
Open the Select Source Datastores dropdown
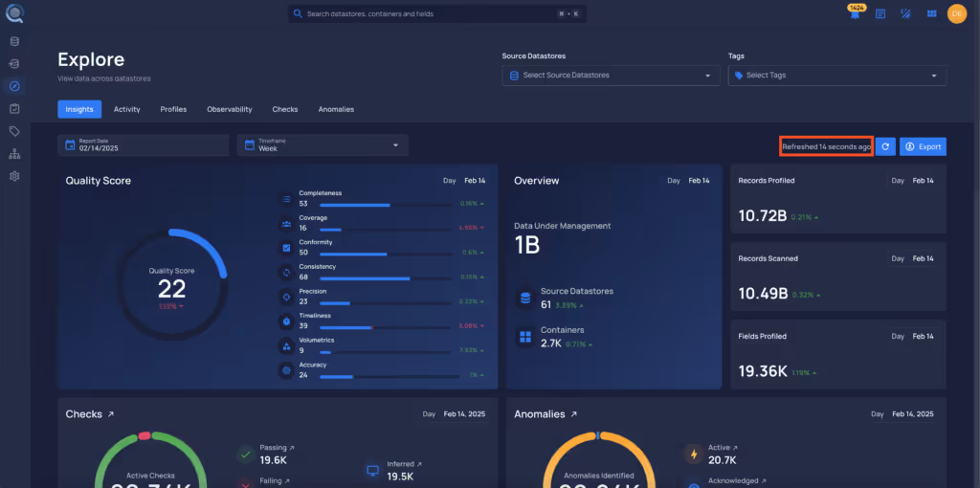pos(611,75)
